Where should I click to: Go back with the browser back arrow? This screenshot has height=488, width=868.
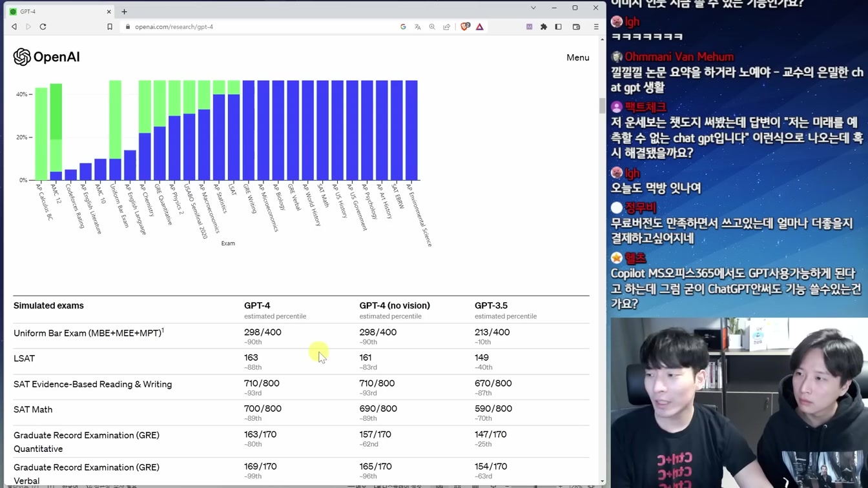point(14,27)
